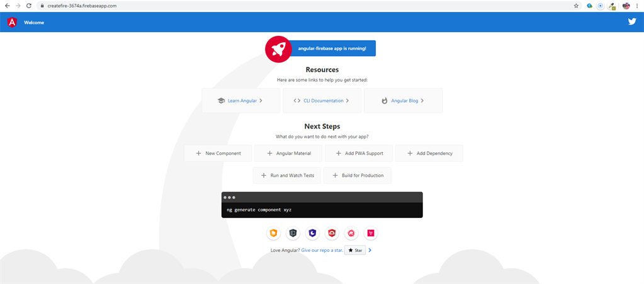Screen dimensions: 644x284
Task: Click the padlock site info icon
Action: tap(42, 6)
